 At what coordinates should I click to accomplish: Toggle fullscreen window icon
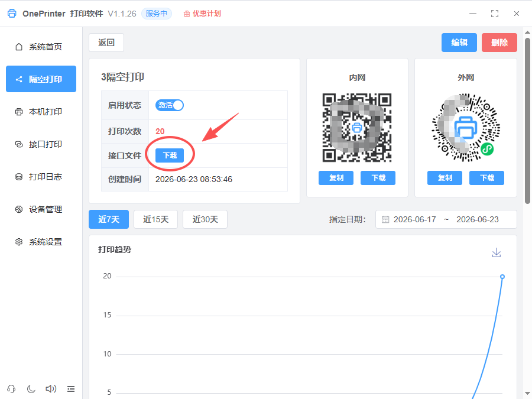click(495, 14)
